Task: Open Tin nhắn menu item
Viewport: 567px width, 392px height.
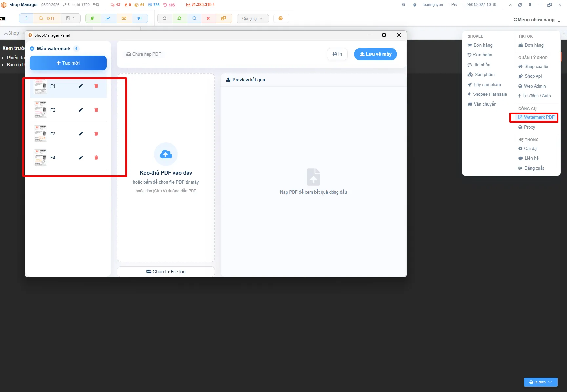Action: click(x=479, y=65)
